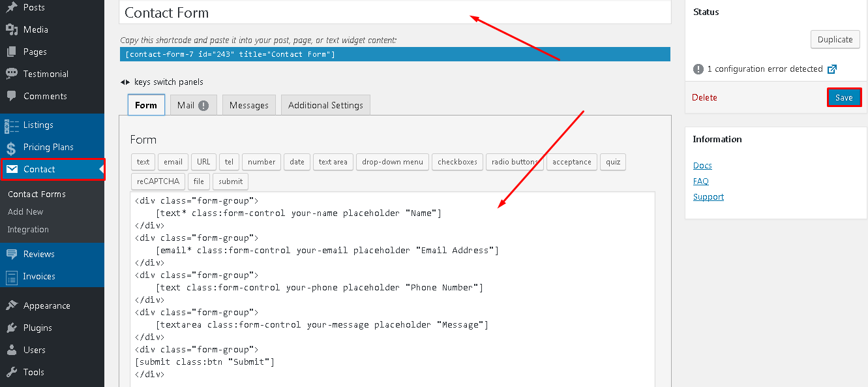Click the Plugins icon in sidebar
868x387 pixels.
(12, 328)
